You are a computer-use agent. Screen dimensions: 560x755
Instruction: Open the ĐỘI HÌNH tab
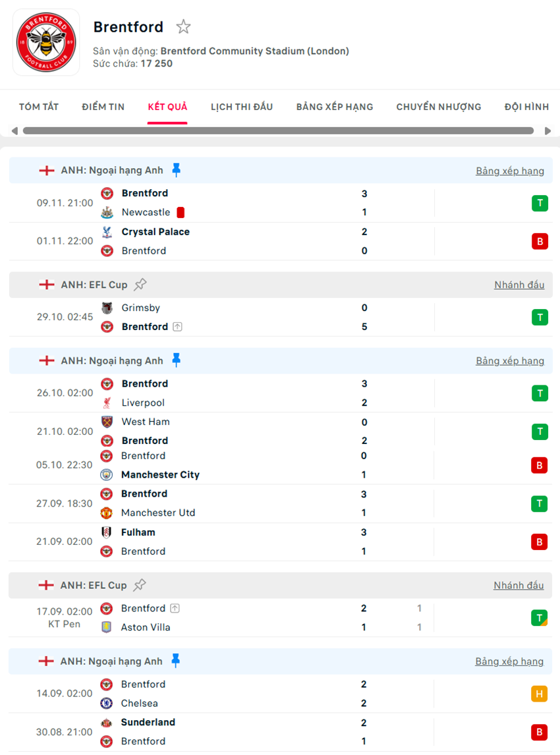click(x=526, y=107)
